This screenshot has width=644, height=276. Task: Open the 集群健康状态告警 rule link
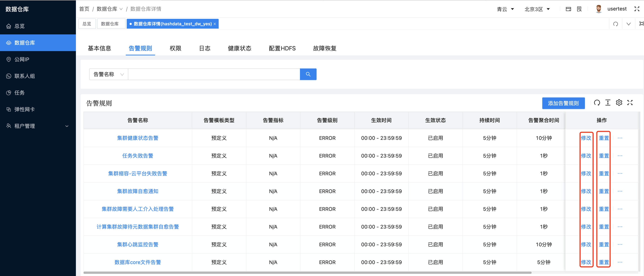(x=138, y=138)
